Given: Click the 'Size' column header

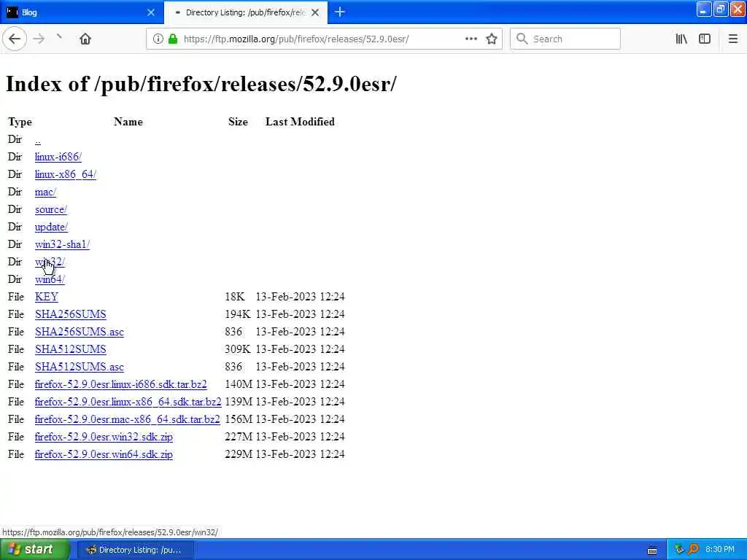Looking at the screenshot, I should click(x=238, y=122).
